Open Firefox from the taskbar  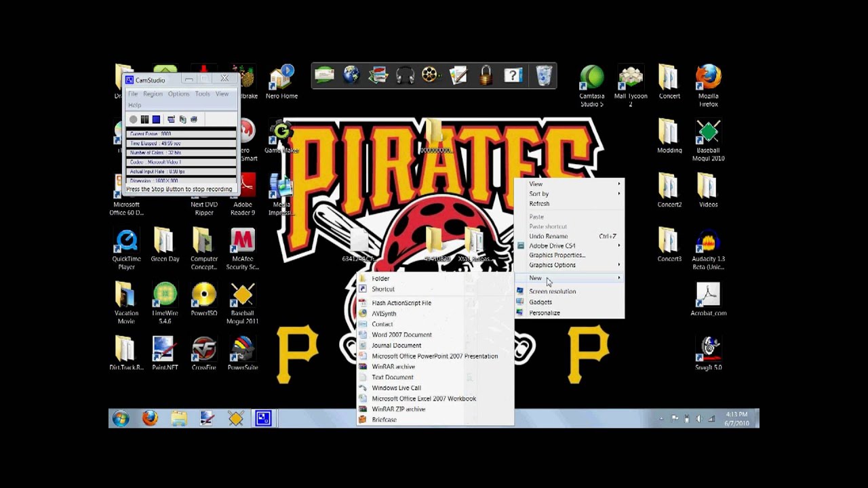point(150,419)
